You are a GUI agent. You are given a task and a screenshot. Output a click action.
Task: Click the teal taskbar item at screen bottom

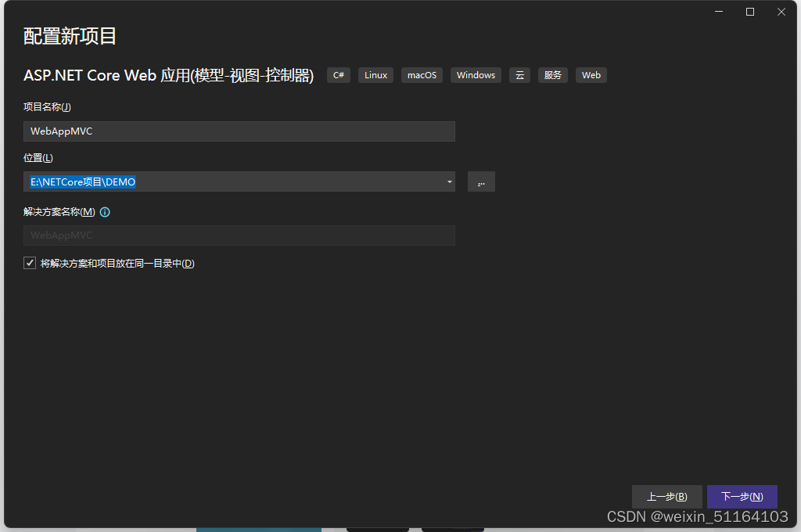coord(259,530)
